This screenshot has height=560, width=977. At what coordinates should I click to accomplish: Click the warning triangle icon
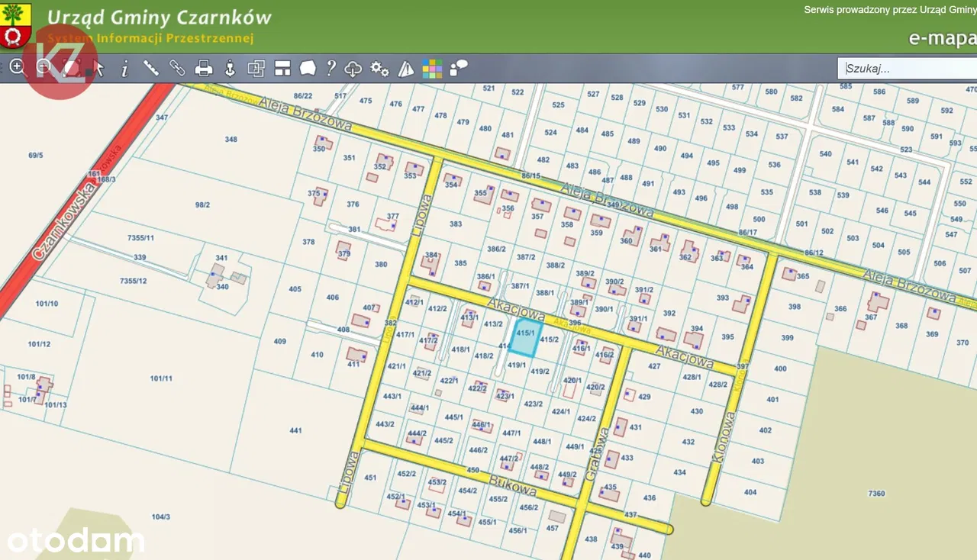pos(406,69)
